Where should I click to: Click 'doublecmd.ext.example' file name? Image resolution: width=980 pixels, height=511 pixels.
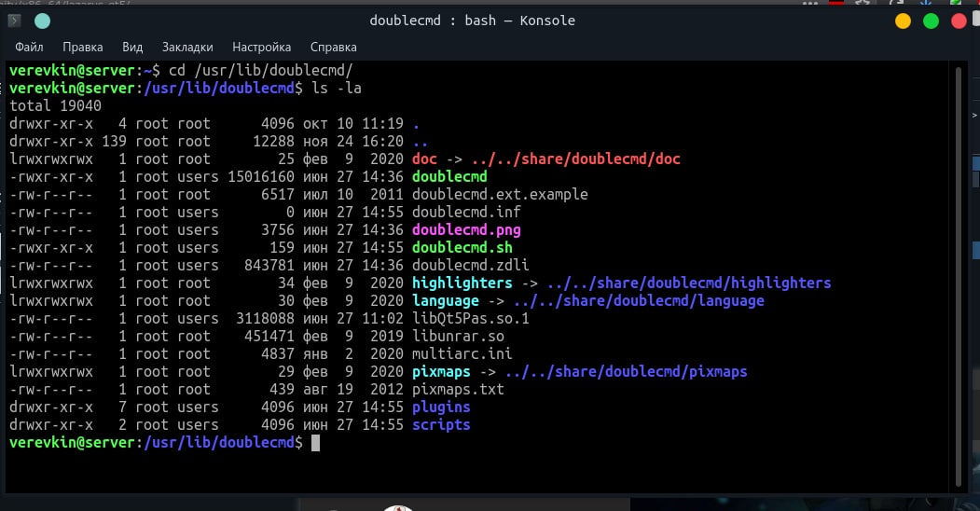[500, 194]
